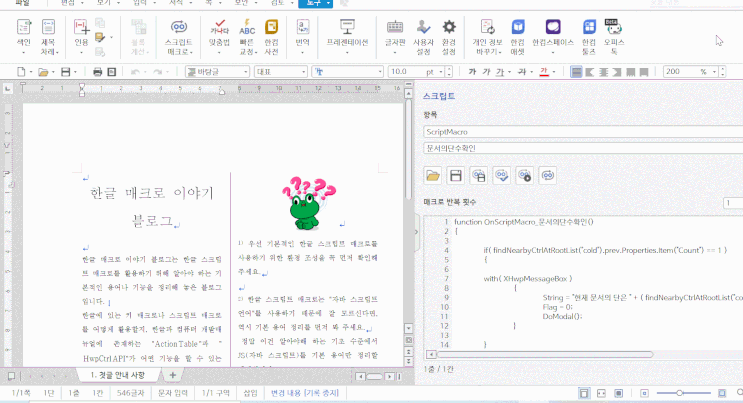This screenshot has height=403, width=743.
Task: Toggle italic text formatting
Action: (486, 72)
